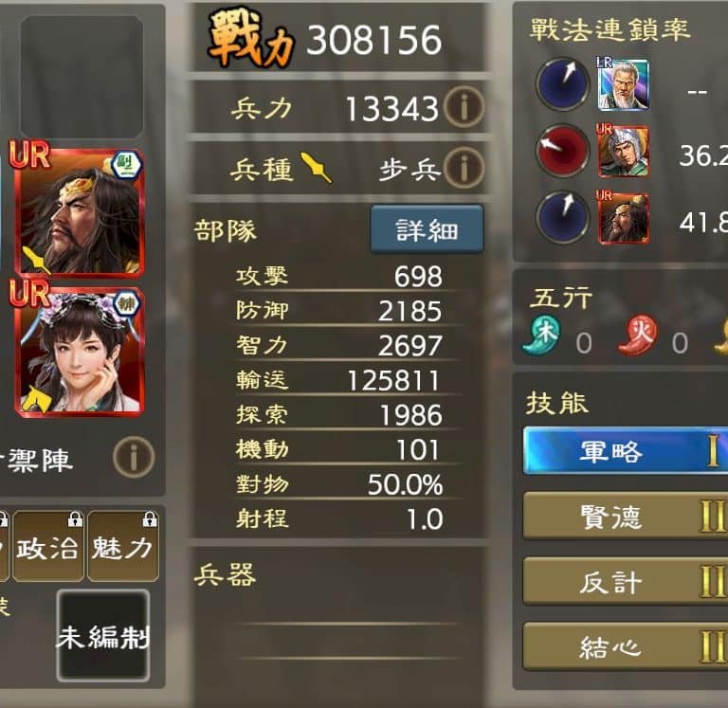This screenshot has height=708, width=728.
Task: Click the 木 wood element icon
Action: 542,335
